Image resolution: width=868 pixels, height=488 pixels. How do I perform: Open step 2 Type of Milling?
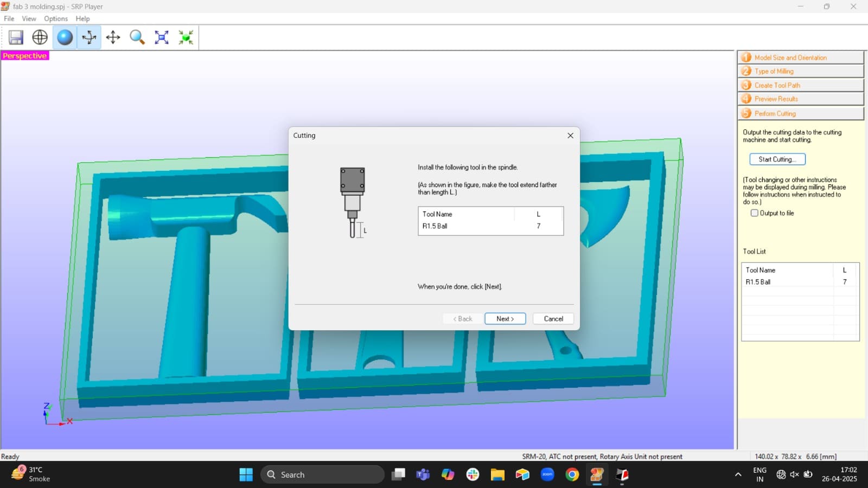[800, 71]
